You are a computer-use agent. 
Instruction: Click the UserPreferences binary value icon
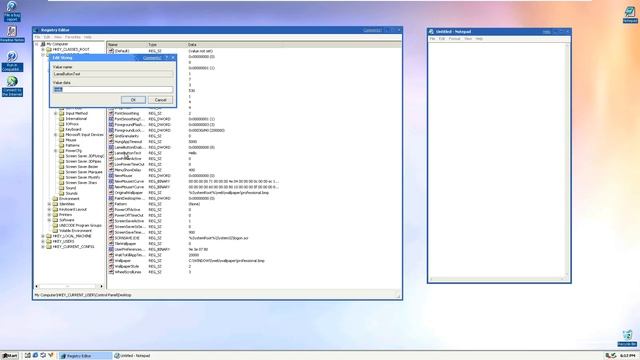(x=111, y=249)
